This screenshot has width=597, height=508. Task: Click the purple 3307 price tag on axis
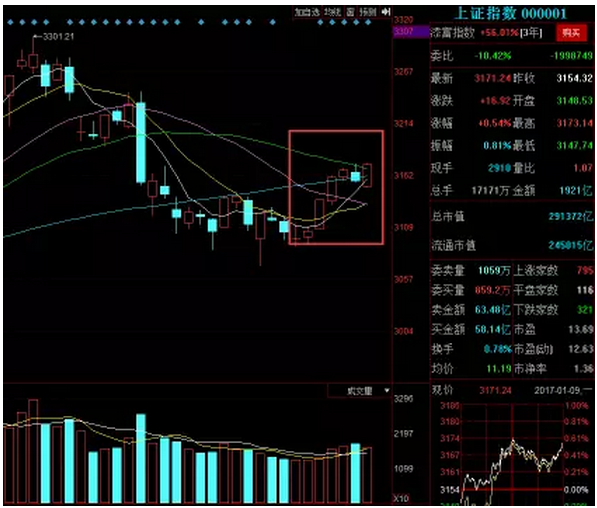[411, 31]
